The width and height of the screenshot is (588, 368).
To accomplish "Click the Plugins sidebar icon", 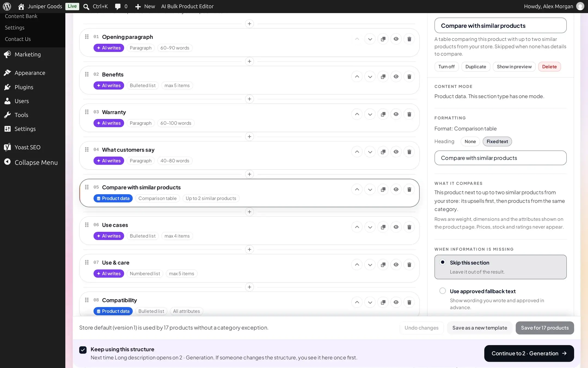I will tap(7, 87).
